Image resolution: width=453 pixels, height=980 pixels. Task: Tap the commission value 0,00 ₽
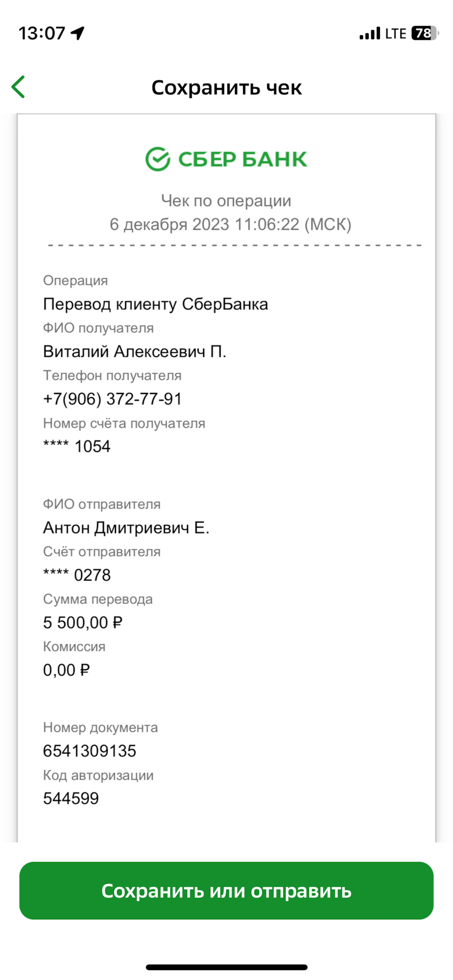[x=66, y=670]
